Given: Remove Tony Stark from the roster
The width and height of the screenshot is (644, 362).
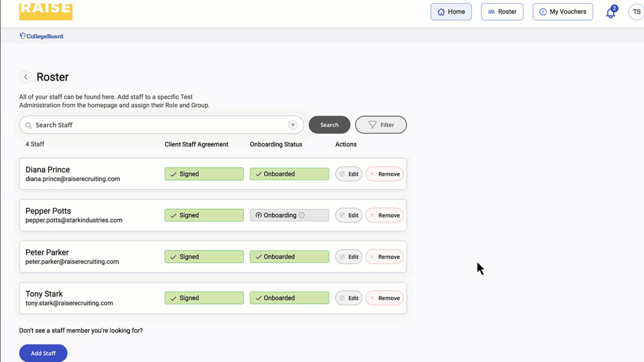Looking at the screenshot, I should click(384, 298).
